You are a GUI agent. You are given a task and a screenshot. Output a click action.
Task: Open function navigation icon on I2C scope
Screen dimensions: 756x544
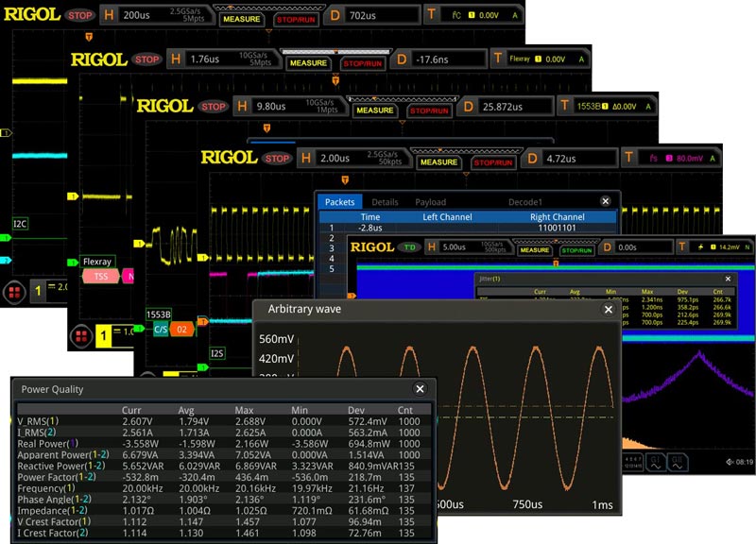pyautogui.click(x=14, y=291)
